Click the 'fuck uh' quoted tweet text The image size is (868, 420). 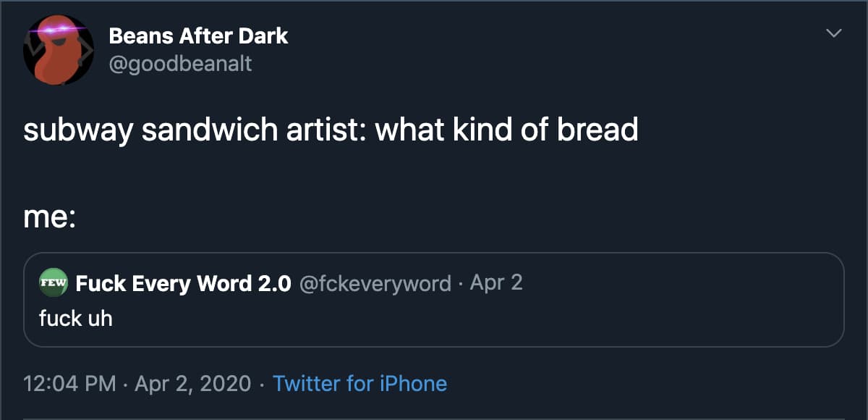pyautogui.click(x=75, y=318)
